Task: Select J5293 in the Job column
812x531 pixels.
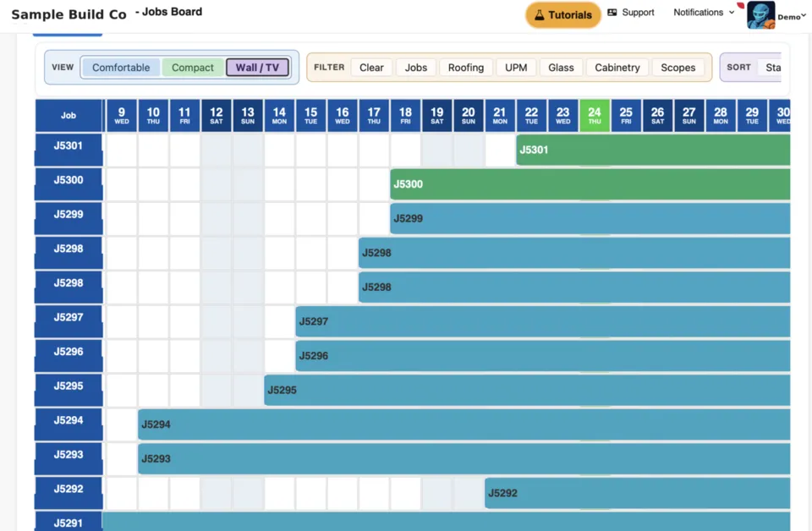Action: [69, 458]
